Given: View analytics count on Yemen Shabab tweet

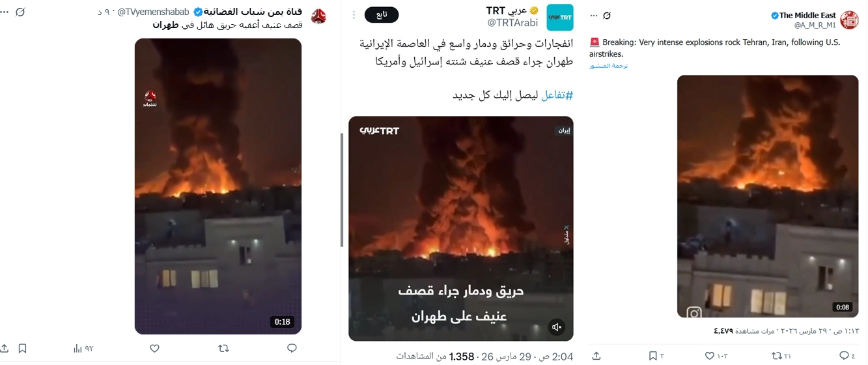Looking at the screenshot, I should (x=84, y=349).
